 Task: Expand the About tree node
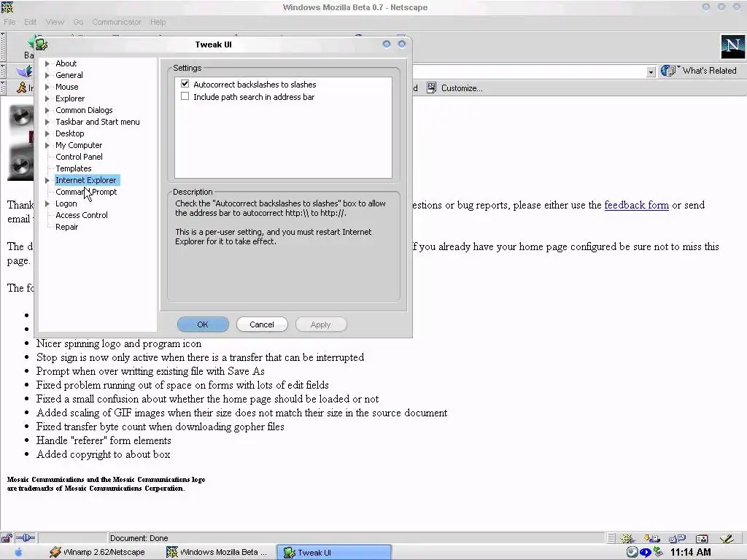click(x=47, y=63)
